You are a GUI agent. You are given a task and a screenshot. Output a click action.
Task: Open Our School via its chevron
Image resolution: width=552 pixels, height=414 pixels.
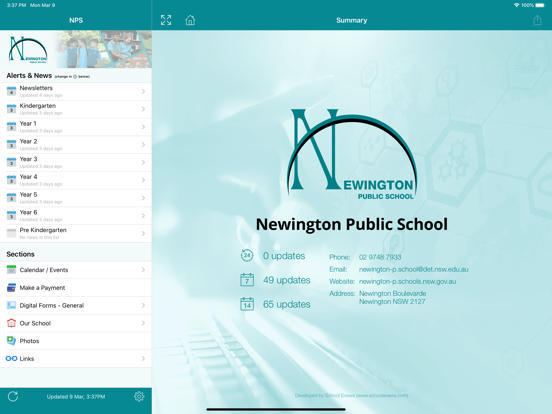click(143, 323)
